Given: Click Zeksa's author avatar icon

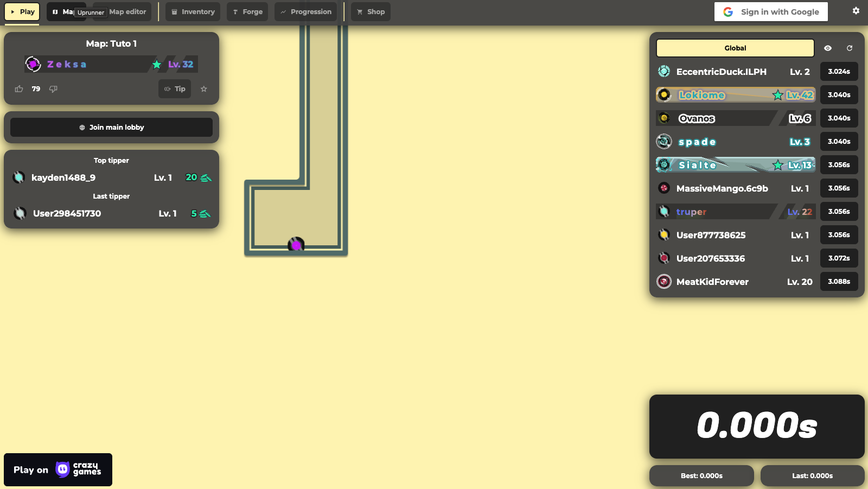Looking at the screenshot, I should point(33,64).
